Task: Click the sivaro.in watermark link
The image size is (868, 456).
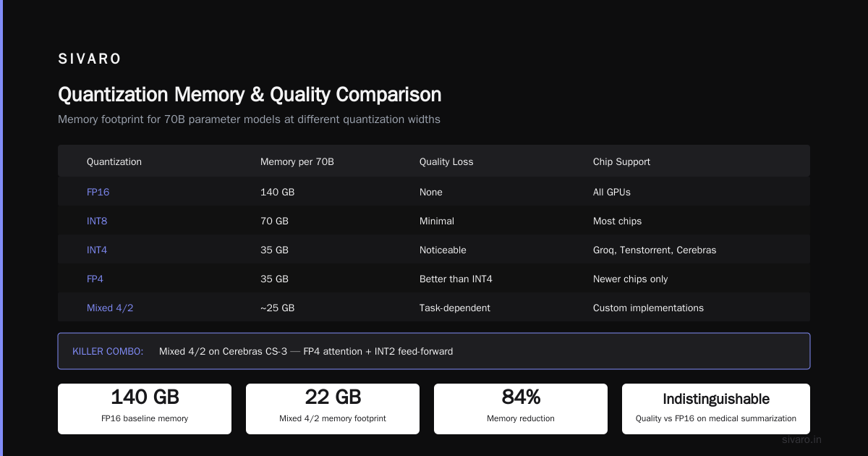Action: 802,439
